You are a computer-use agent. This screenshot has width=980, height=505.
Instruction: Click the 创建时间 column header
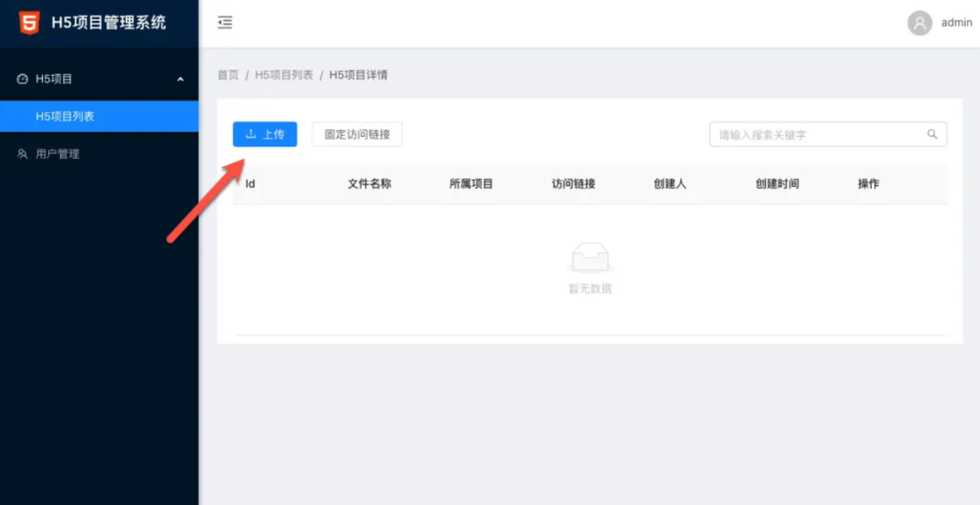(x=777, y=184)
